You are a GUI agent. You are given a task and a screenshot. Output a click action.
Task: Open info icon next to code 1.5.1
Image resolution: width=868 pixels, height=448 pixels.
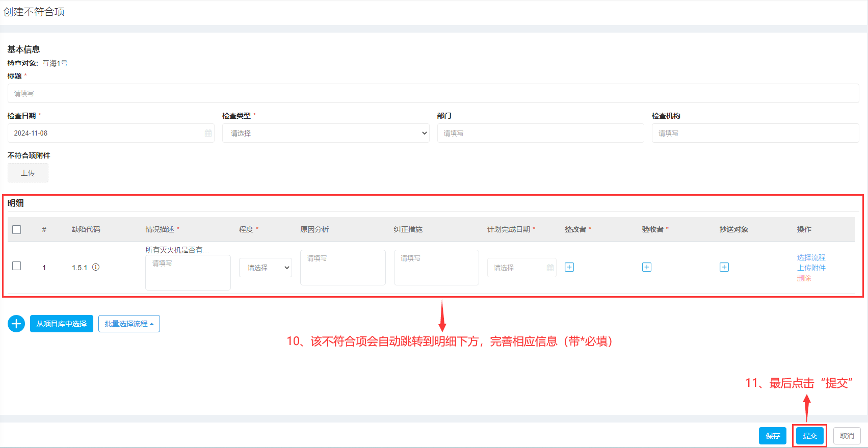(x=96, y=267)
